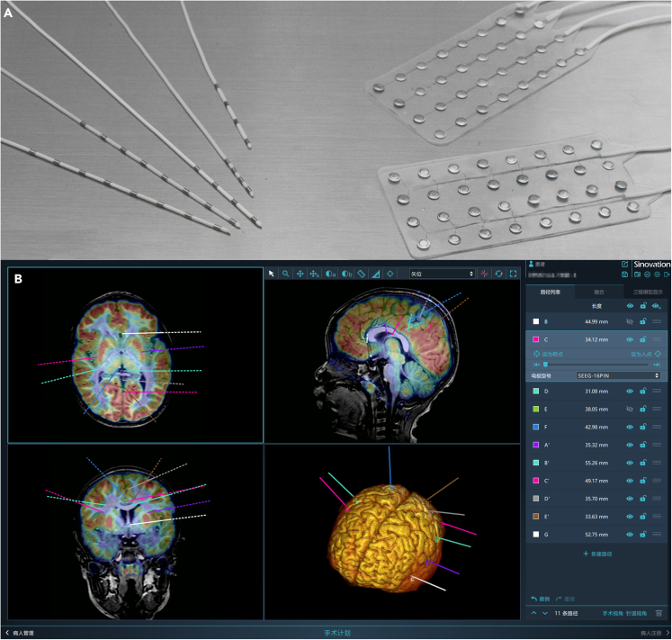Click the refresh view icon in toolbar

click(498, 273)
